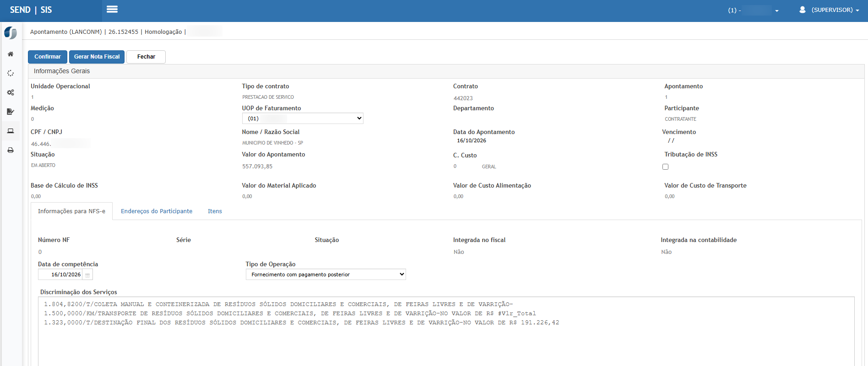Click the Vencimento date field
This screenshot has width=868, height=366.
click(x=671, y=141)
